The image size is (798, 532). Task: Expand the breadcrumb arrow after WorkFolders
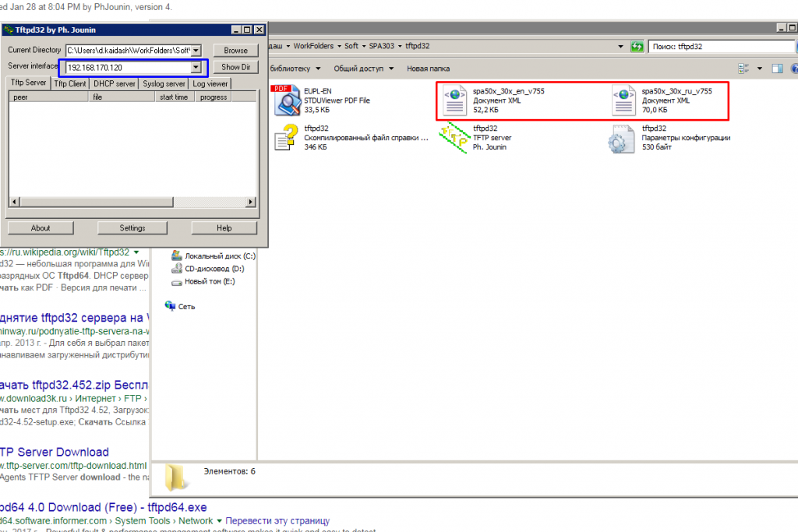coord(339,46)
